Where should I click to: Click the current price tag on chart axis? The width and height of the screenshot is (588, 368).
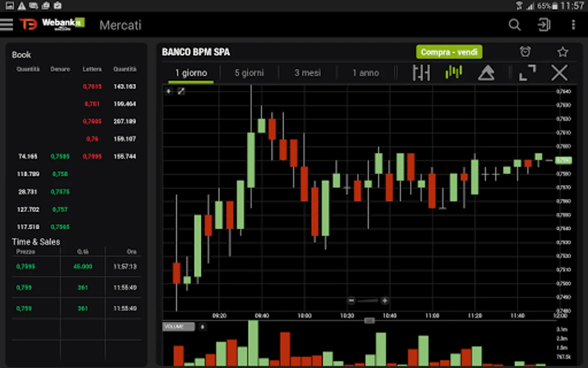tap(563, 160)
